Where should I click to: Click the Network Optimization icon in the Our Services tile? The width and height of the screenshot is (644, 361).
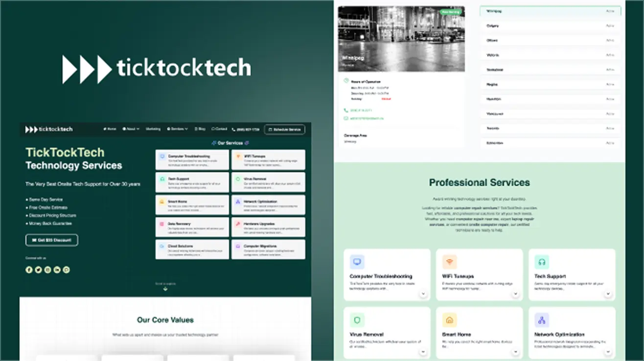(238, 202)
